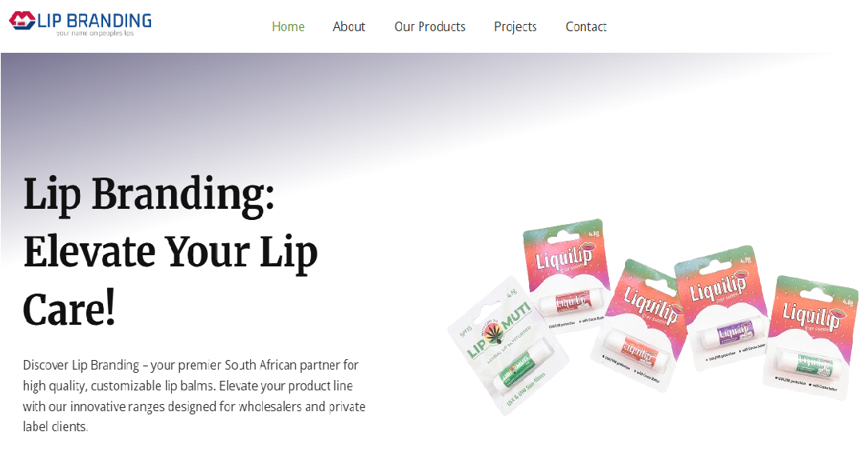Click the LIP BRANDING logo text
The width and height of the screenshot is (868, 472).
(94, 21)
